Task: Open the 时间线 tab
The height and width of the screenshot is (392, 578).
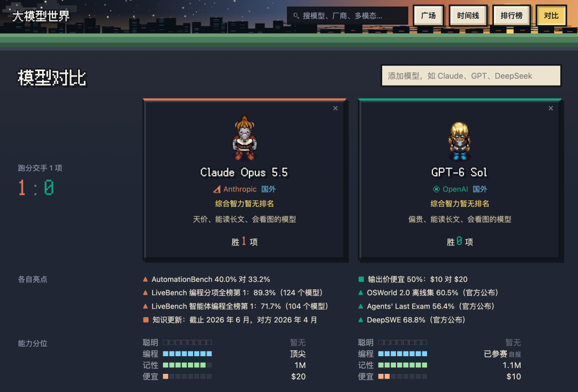Action: [x=468, y=16]
